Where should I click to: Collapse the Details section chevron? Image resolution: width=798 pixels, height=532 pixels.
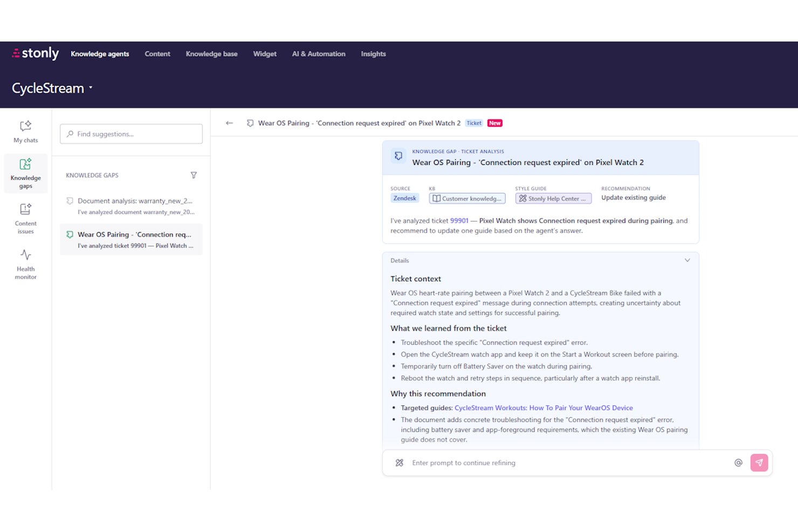click(x=687, y=260)
